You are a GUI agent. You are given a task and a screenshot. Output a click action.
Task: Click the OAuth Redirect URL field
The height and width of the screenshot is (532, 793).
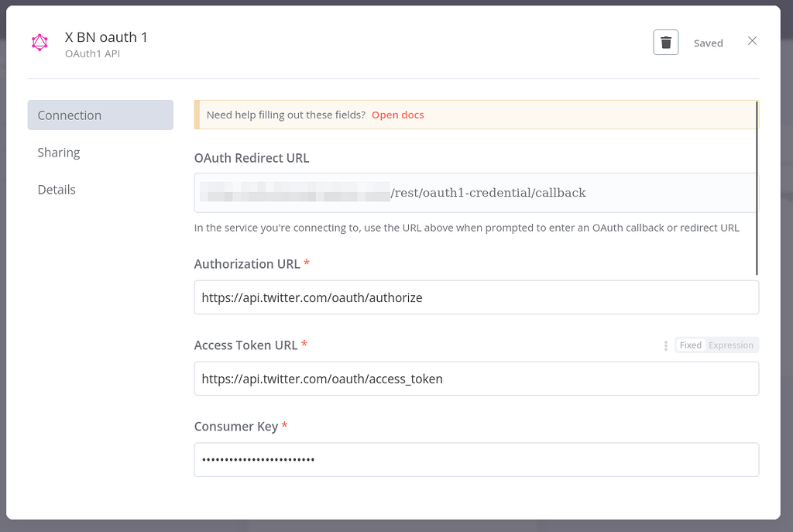[476, 192]
